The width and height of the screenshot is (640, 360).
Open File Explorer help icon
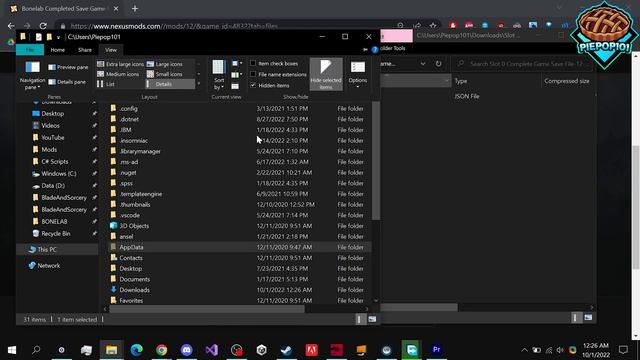(375, 50)
